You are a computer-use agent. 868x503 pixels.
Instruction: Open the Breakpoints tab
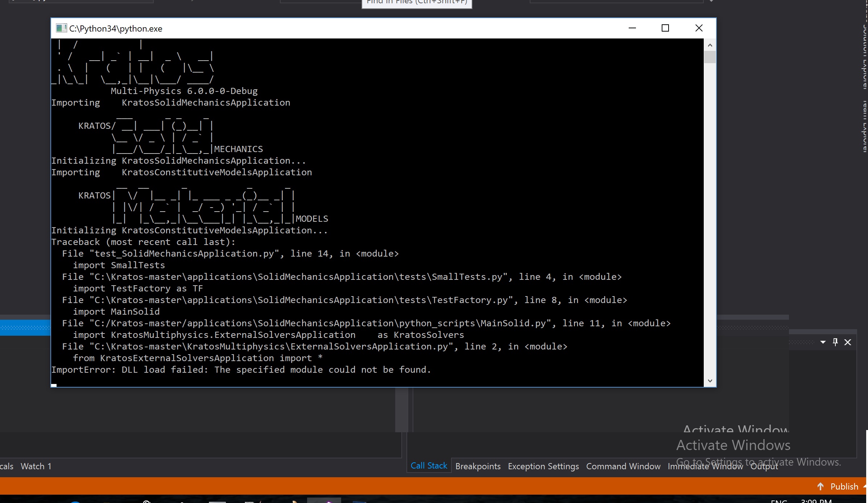point(478,466)
